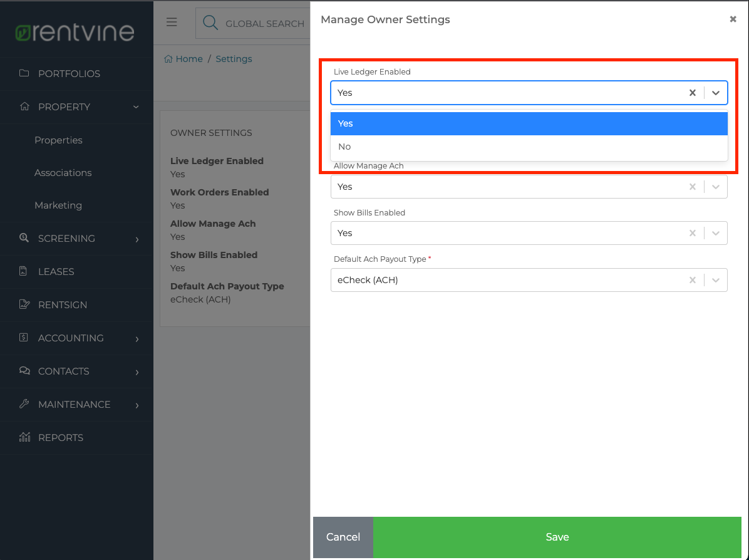This screenshot has width=749, height=560.
Task: Select Yes in the Live Ledger list
Action: (x=529, y=123)
